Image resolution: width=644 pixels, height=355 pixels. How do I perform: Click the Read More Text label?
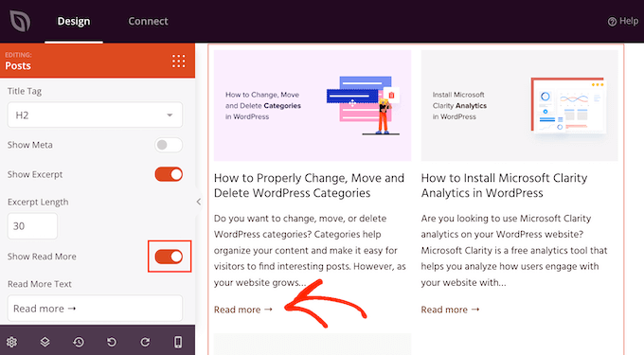click(x=40, y=284)
